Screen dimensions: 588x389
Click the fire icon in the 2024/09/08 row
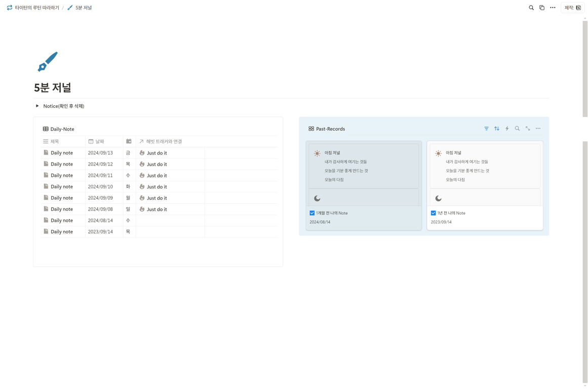tap(142, 209)
